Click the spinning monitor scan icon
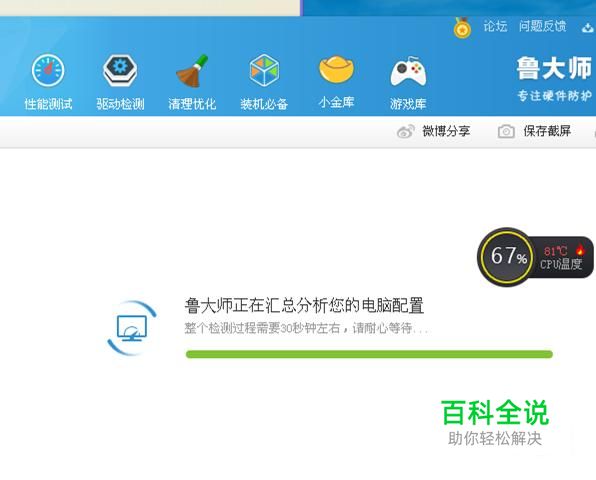596x480 pixels. [x=132, y=328]
